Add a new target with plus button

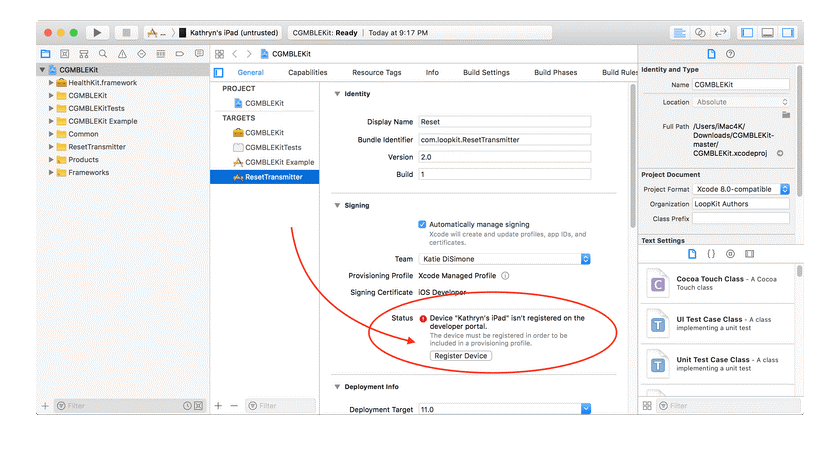pos(218,405)
